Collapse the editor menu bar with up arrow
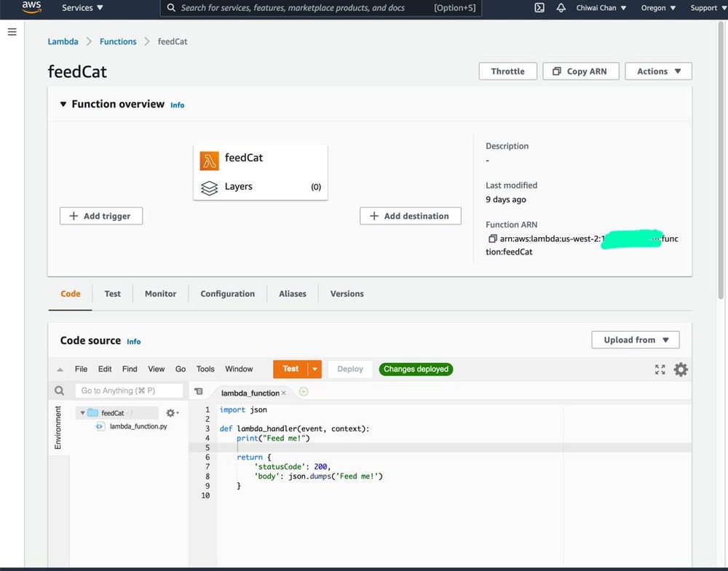The width and height of the screenshot is (728, 571). tap(60, 370)
